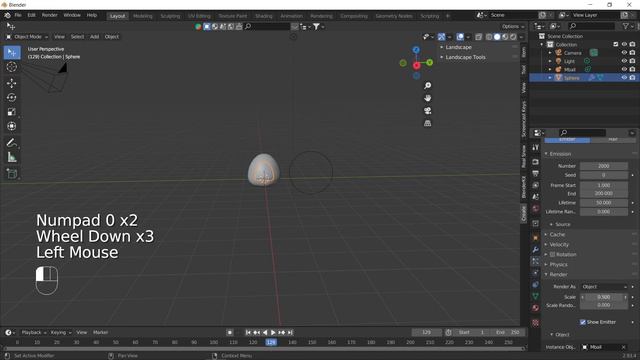Viewport: 640px width, 360px height.
Task: Hide the Camera in outliner viewport
Action: 624,53
